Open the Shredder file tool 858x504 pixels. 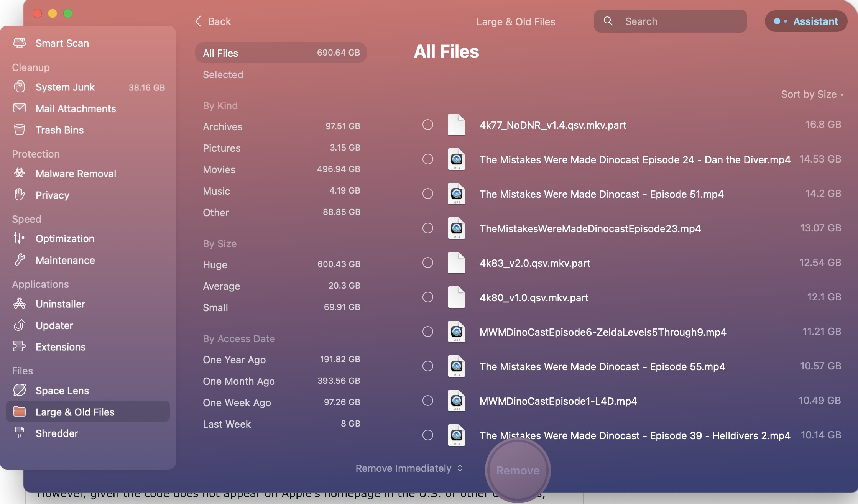(58, 433)
